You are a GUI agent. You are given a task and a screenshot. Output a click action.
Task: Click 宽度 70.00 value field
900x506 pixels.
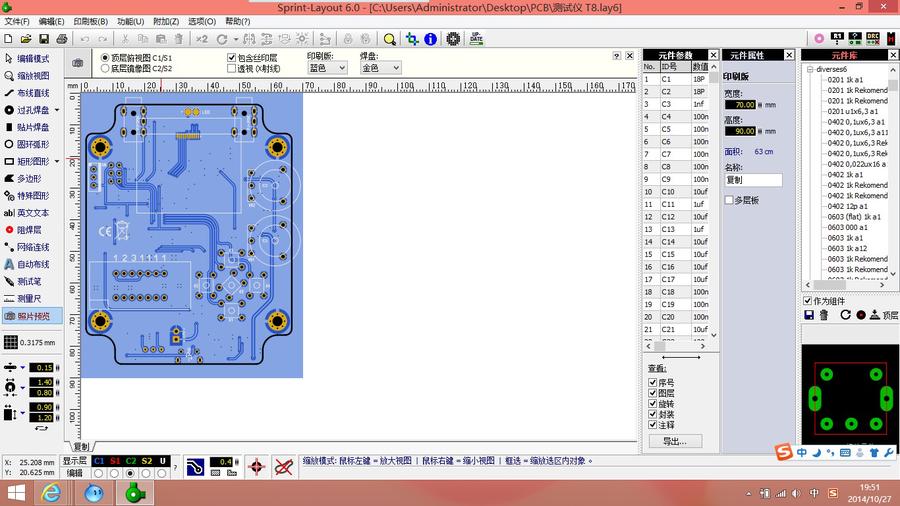[740, 105]
